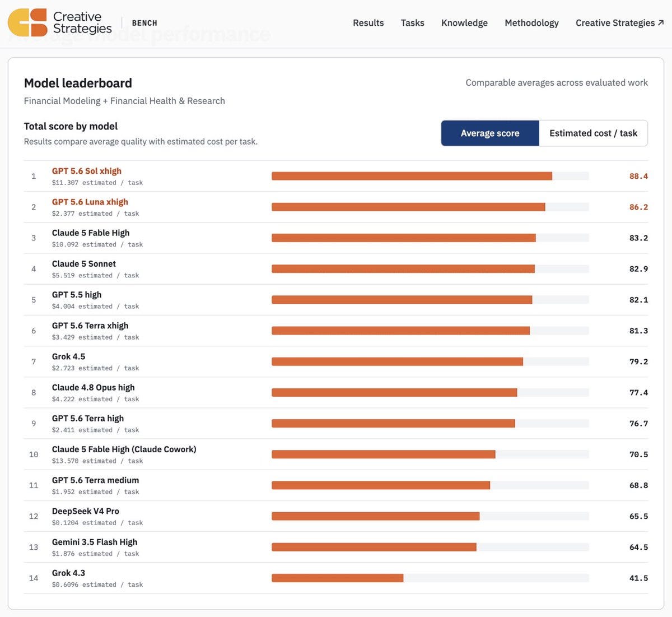Open the Knowledge nav item
This screenshot has height=617, width=672.
coord(464,23)
